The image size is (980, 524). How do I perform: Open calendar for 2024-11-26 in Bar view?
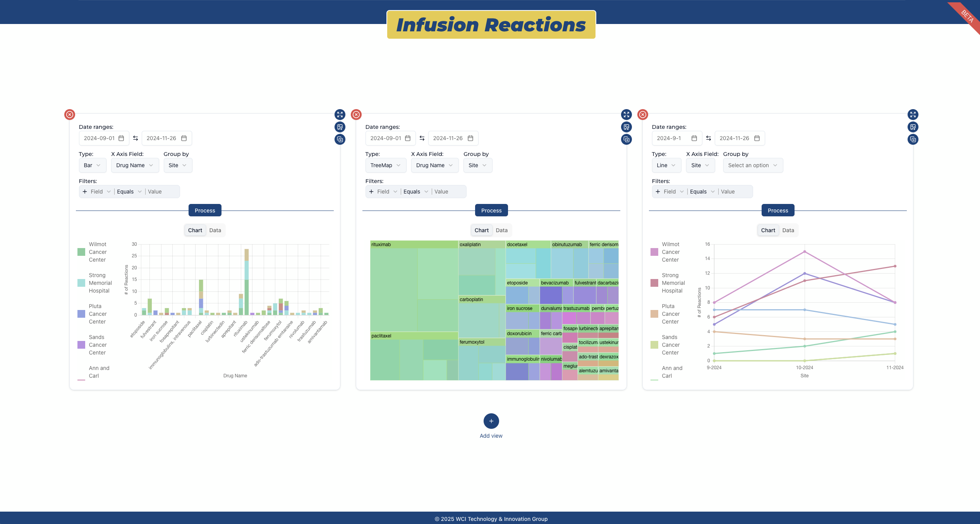click(184, 138)
